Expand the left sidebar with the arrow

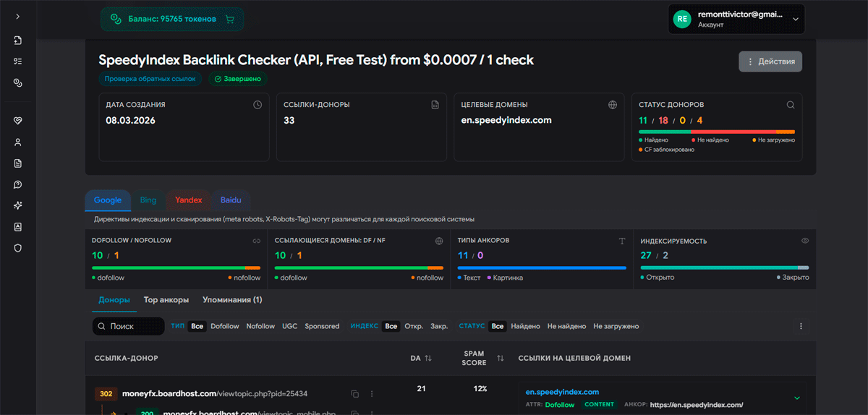(x=17, y=16)
